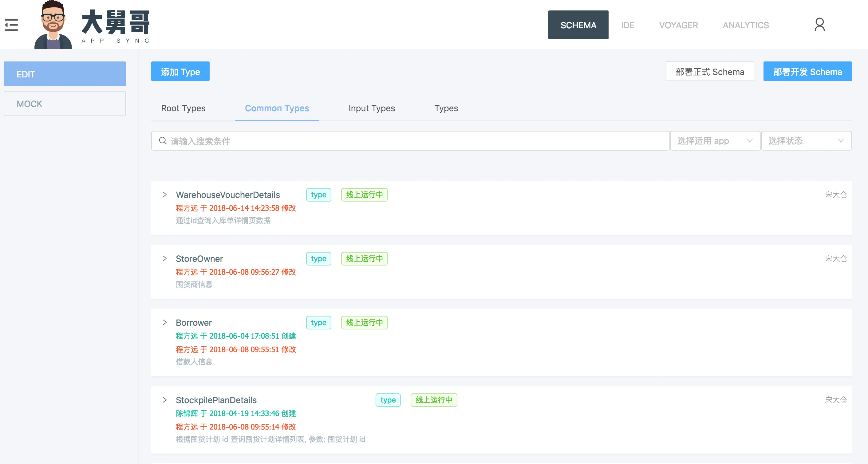This screenshot has width=868, height=464.
Task: Open the 选择状态 dropdown
Action: click(806, 141)
